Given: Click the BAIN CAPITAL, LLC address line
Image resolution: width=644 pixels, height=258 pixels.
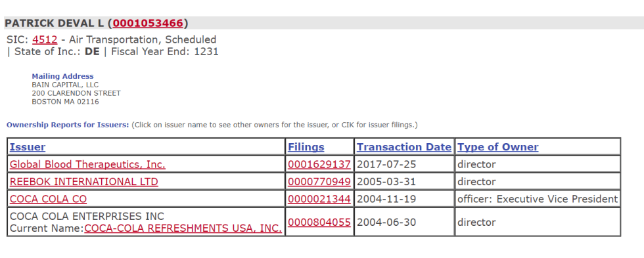Looking at the screenshot, I should [65, 85].
